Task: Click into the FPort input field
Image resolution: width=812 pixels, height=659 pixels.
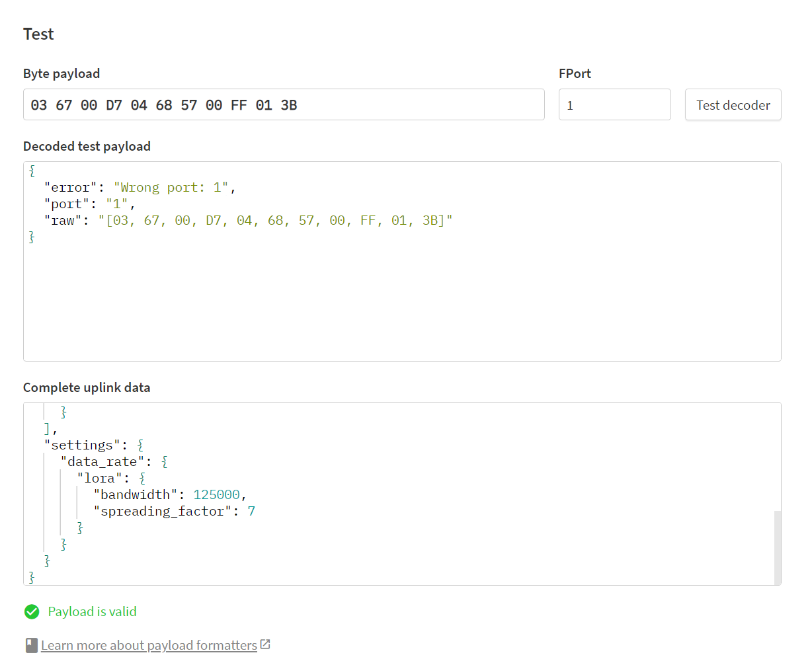Action: click(x=614, y=105)
